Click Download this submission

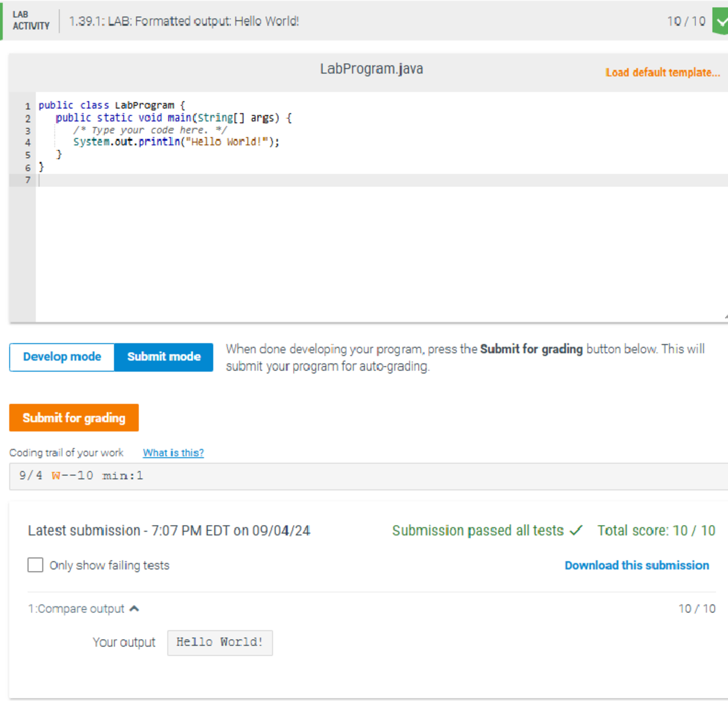coord(636,565)
